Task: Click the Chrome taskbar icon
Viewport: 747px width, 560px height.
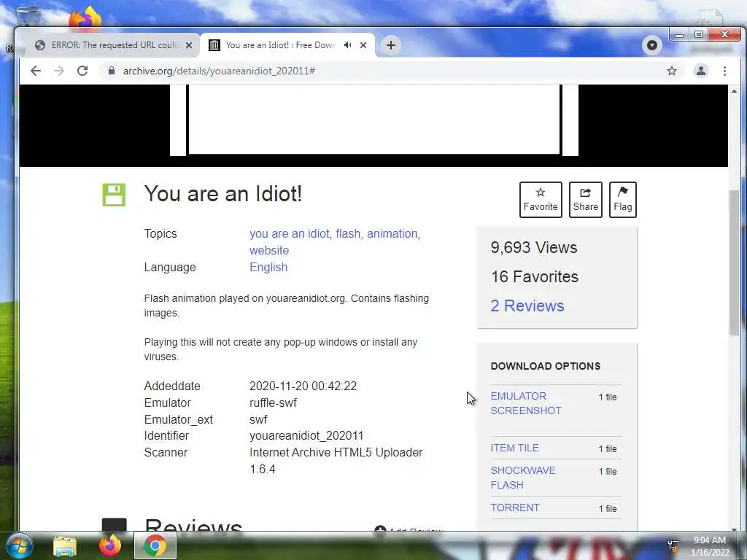Action: tap(155, 545)
